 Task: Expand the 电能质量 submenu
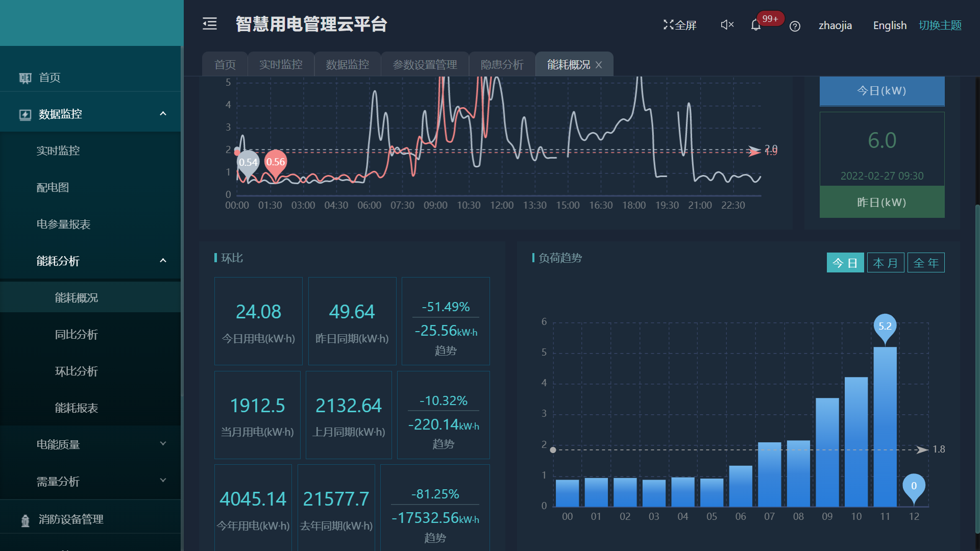click(x=163, y=444)
